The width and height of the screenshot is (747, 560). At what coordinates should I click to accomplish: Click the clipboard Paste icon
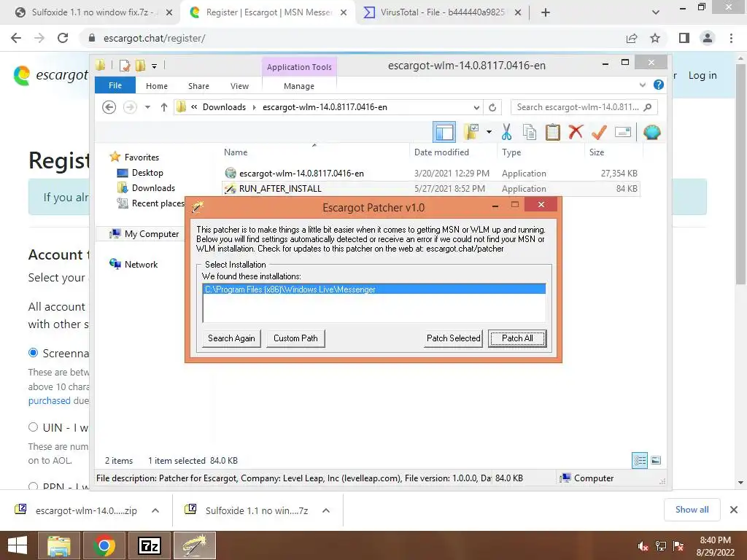(553, 132)
